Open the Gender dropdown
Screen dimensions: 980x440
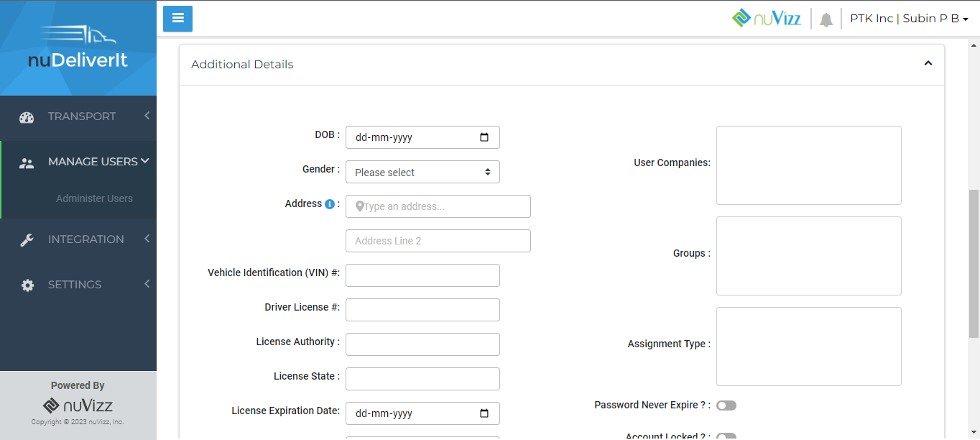422,172
